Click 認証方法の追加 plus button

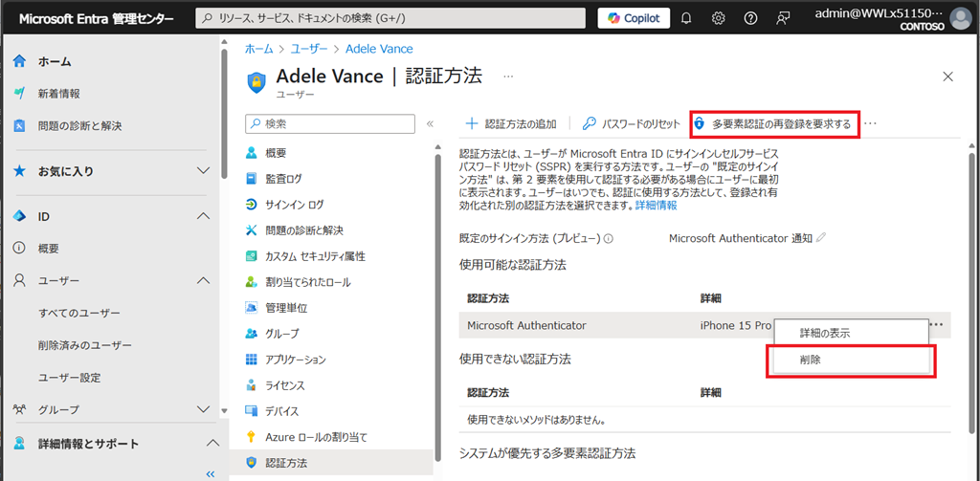click(511, 123)
